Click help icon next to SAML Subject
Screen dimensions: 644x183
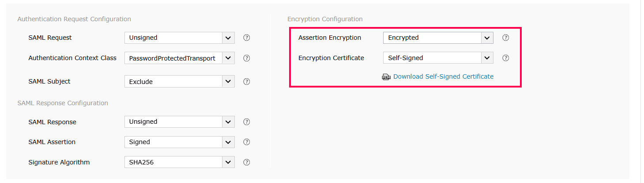[247, 81]
